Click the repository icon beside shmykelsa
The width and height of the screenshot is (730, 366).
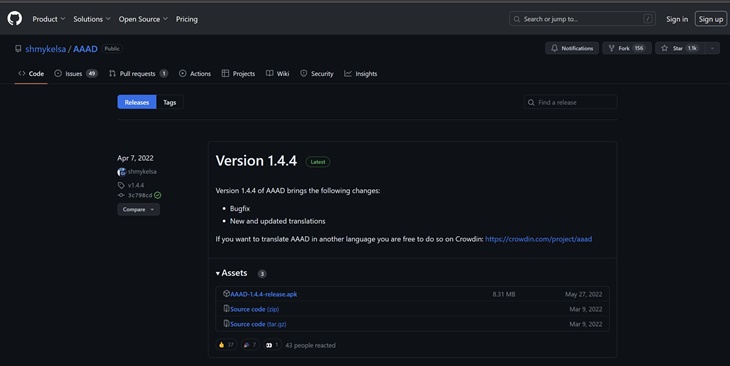18,48
